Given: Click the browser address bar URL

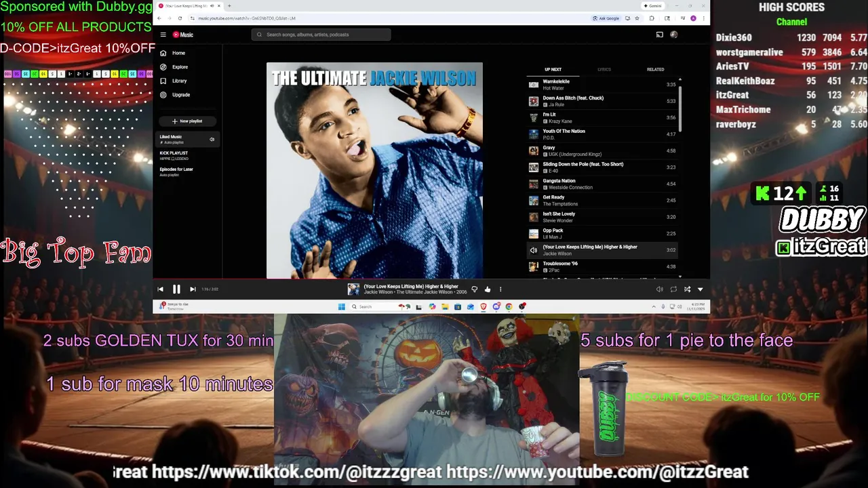Looking at the screenshot, I should (x=247, y=18).
